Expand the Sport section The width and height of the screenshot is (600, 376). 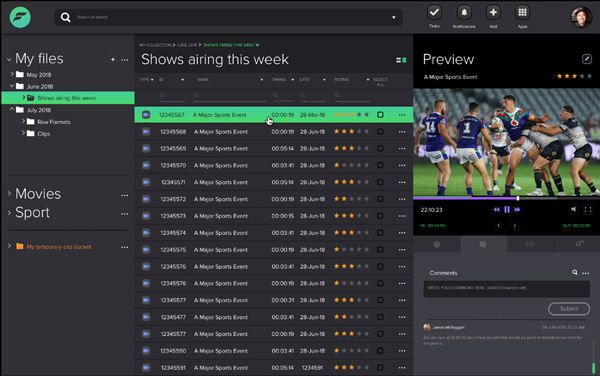(9, 212)
